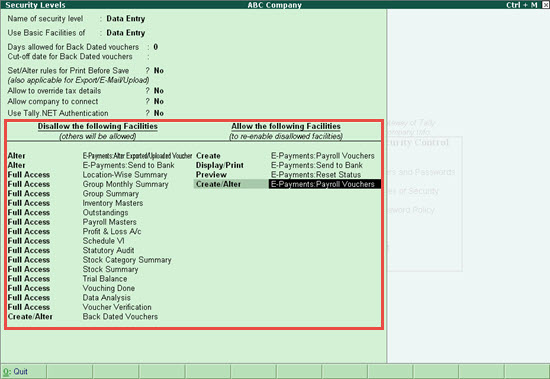
Task: Select the Back Dated Vouchers entry
Action: point(120,317)
